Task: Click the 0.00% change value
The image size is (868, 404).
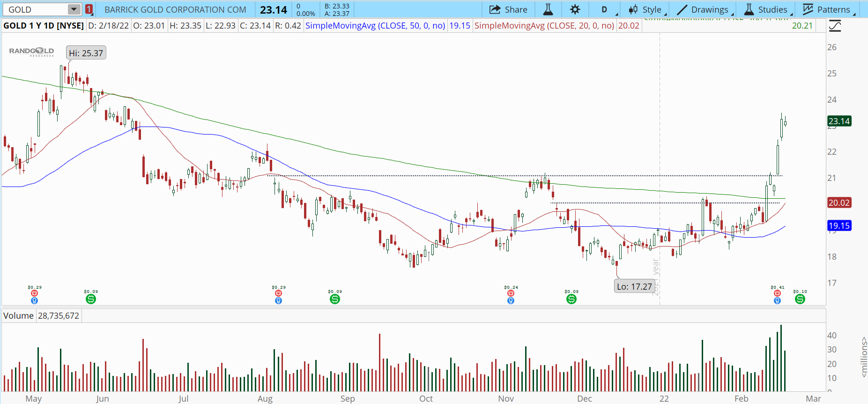Action: (305, 14)
